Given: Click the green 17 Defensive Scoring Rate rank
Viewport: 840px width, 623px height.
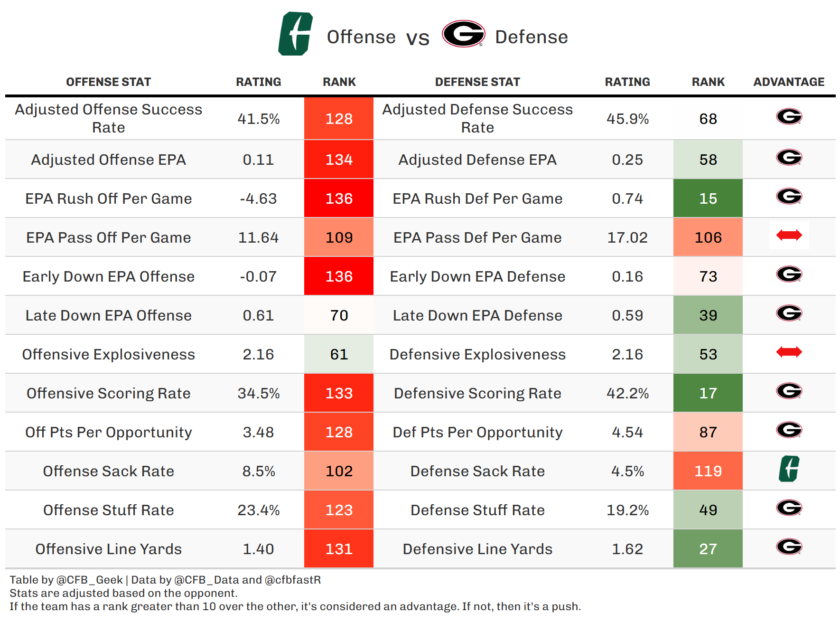Looking at the screenshot, I should point(708,393).
